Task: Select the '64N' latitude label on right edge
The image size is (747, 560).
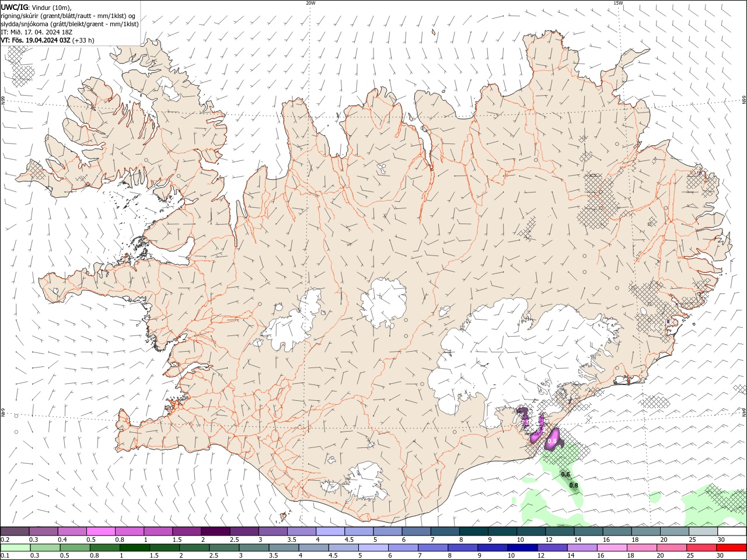Action: [744, 412]
